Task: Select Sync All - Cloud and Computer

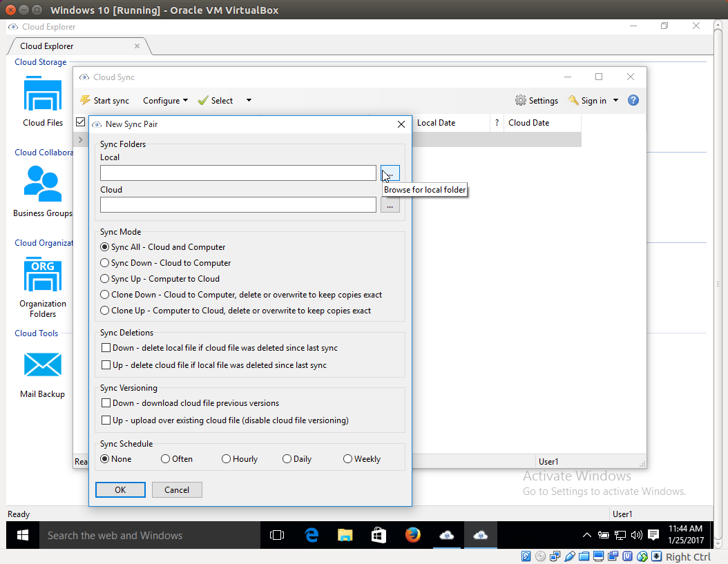Action: click(105, 247)
